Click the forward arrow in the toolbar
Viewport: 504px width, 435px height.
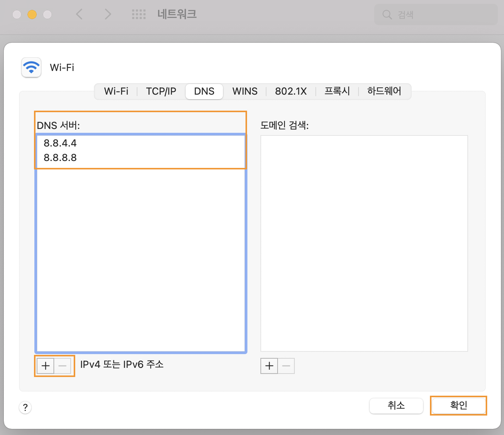tap(108, 14)
